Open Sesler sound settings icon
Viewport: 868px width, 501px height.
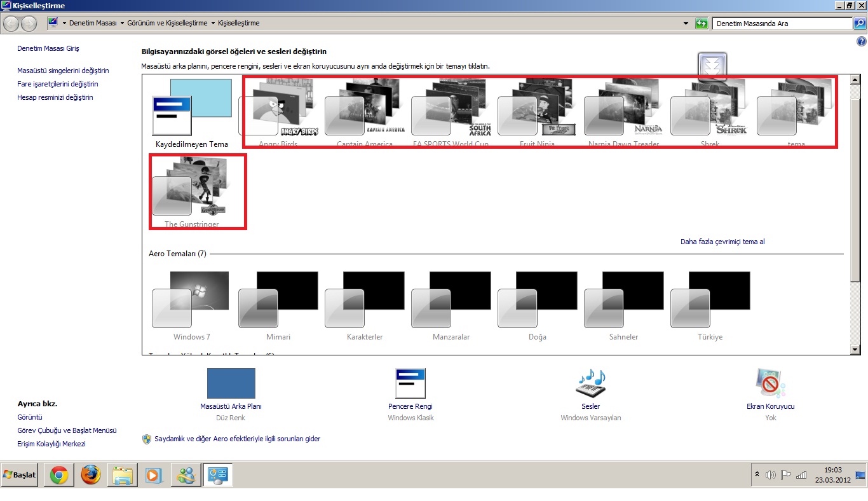pyautogui.click(x=591, y=383)
